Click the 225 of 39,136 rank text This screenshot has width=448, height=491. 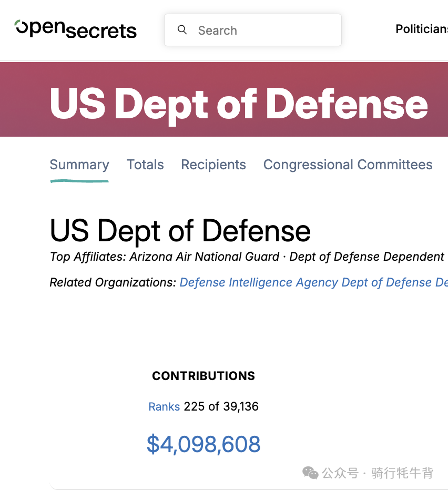tap(221, 406)
